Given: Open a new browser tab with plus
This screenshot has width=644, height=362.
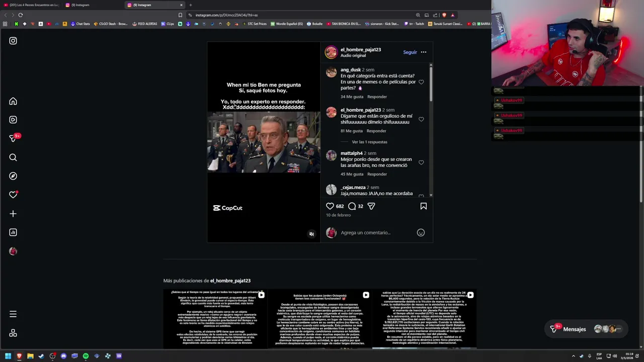Looking at the screenshot, I should [190, 5].
